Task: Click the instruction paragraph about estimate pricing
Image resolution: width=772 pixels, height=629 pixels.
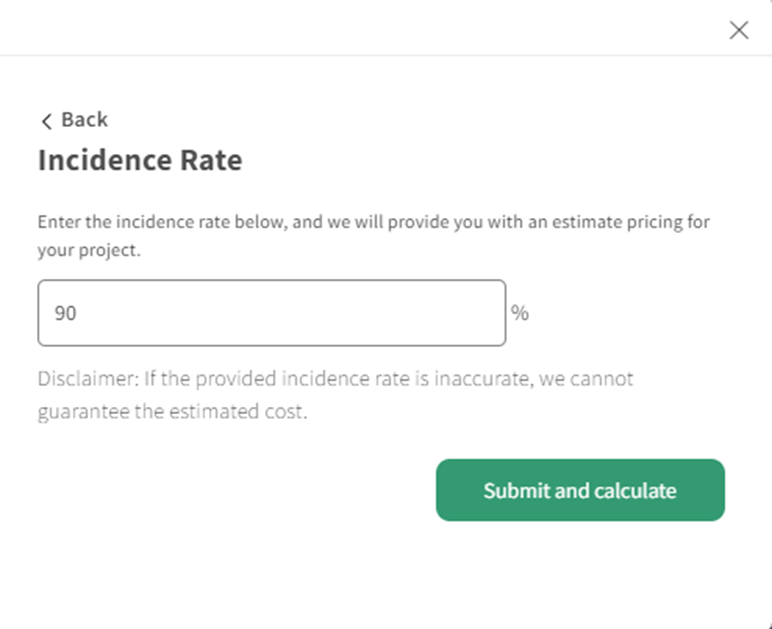Action: [x=373, y=222]
